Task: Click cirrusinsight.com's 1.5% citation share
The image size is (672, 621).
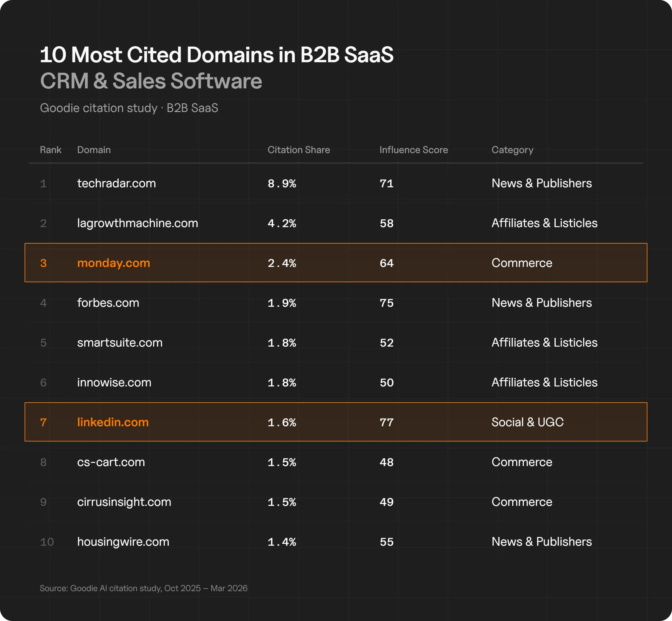Action: 282,502
